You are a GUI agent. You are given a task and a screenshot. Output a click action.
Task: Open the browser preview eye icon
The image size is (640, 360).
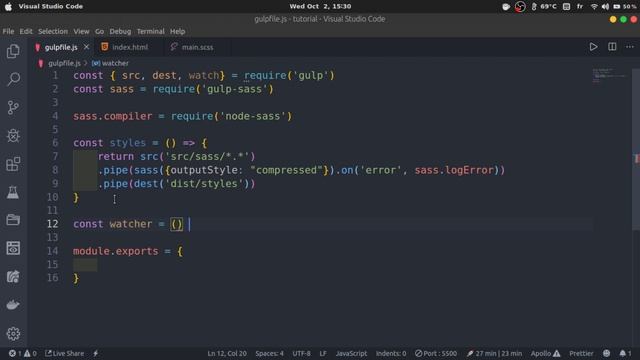tap(13, 248)
